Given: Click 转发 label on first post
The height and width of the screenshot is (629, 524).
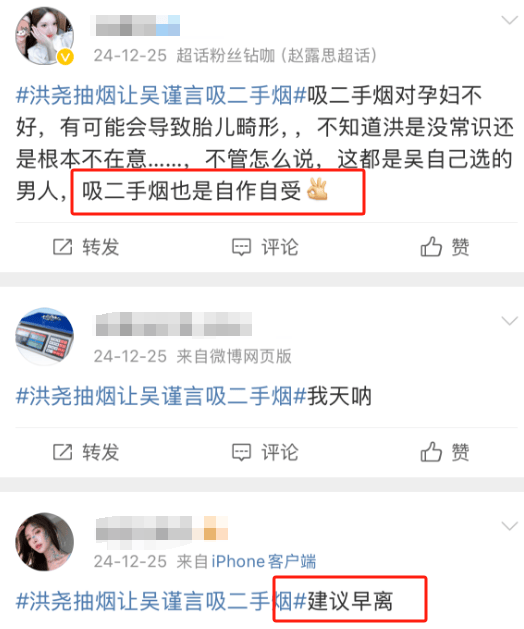Looking at the screenshot, I should [x=101, y=247].
